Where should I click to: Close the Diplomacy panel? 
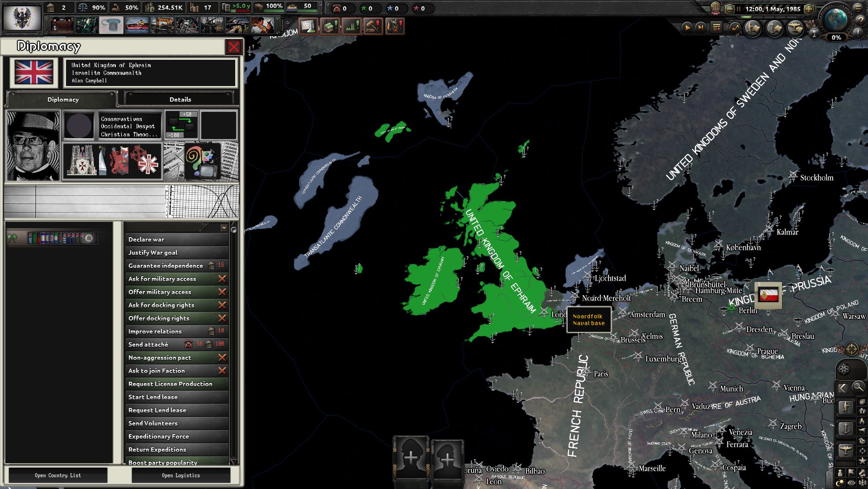[x=234, y=47]
